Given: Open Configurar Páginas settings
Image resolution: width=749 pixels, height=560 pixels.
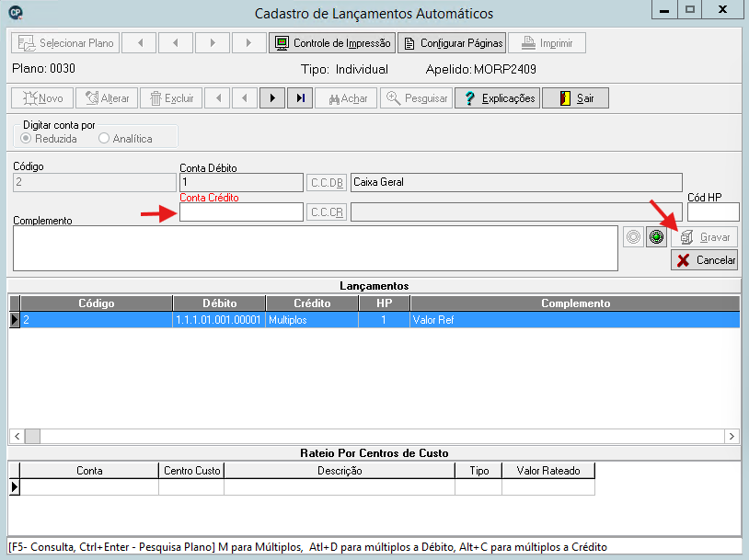Looking at the screenshot, I should point(452,43).
